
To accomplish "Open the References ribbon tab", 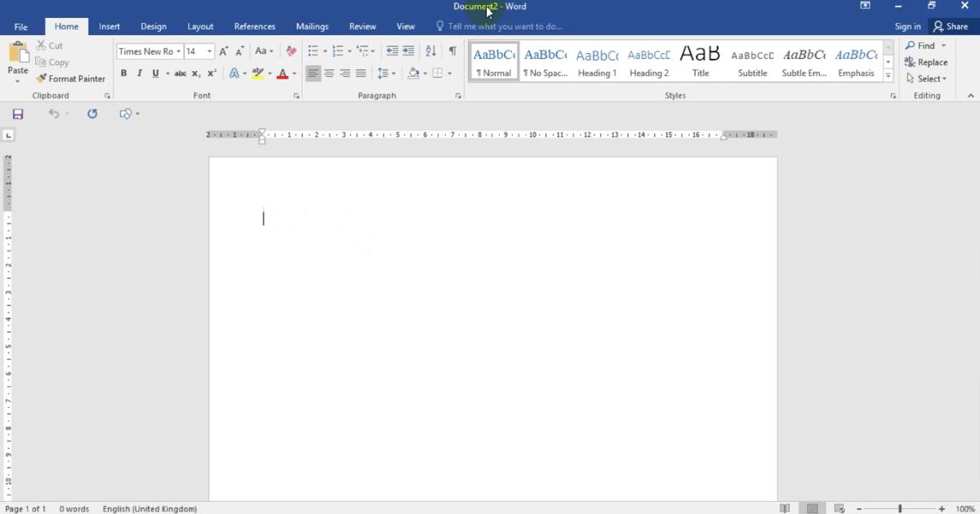I will pyautogui.click(x=255, y=26).
